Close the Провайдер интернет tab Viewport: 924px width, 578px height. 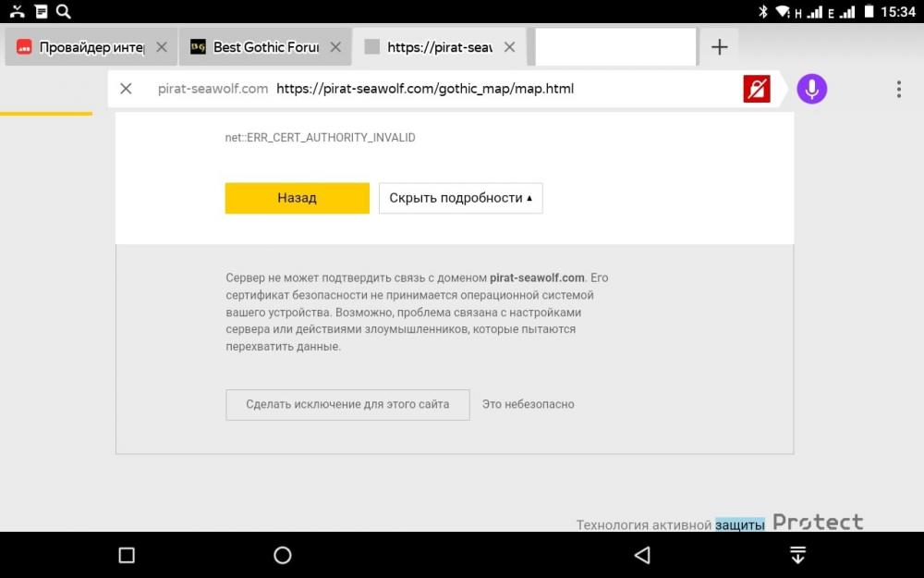pyautogui.click(x=162, y=47)
